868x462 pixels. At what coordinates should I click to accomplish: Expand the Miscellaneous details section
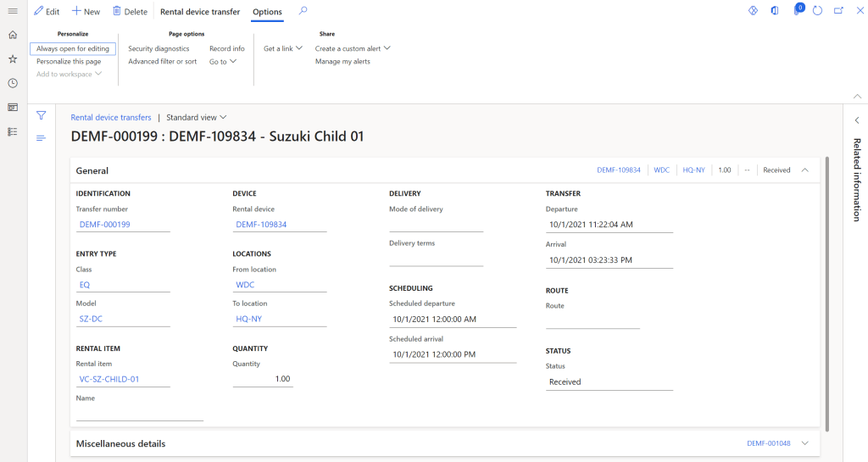click(804, 443)
